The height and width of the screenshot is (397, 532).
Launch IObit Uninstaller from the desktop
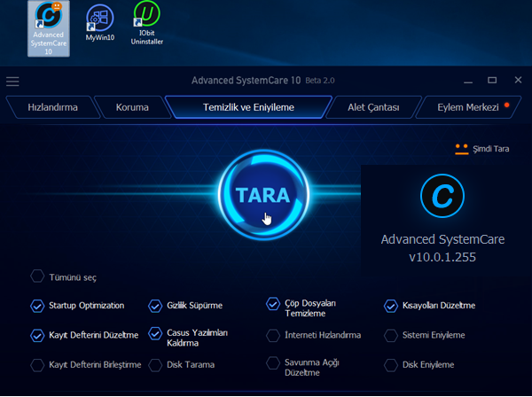pyautogui.click(x=147, y=23)
